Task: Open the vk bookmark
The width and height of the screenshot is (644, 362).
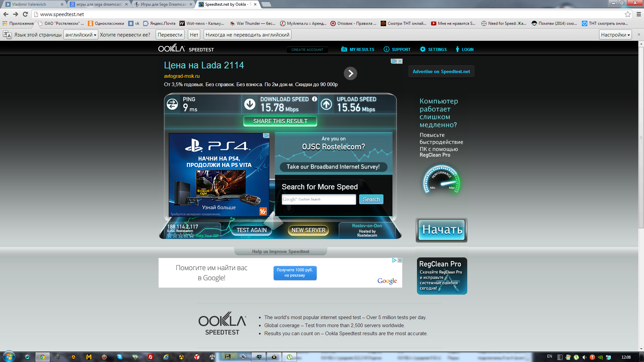Action: point(134,23)
